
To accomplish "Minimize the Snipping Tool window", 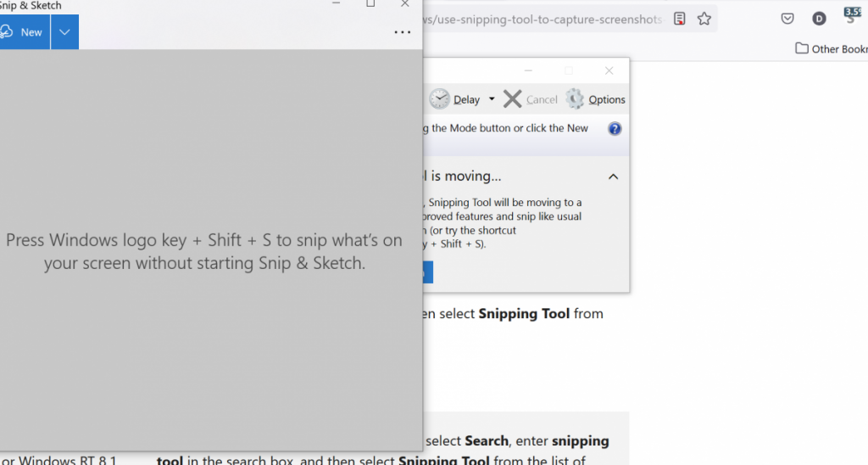I will click(528, 70).
